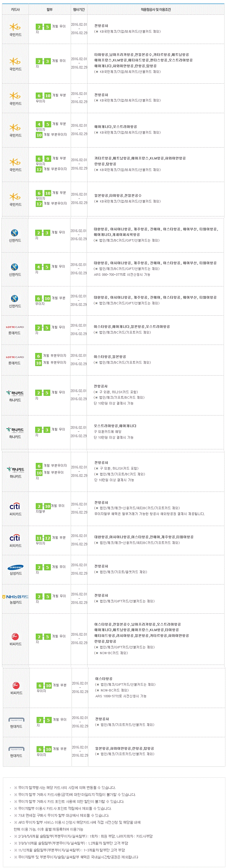Click the ARS 1899-5772 사전신청 text
The width and height of the screenshot is (228, 868).
[121, 696]
